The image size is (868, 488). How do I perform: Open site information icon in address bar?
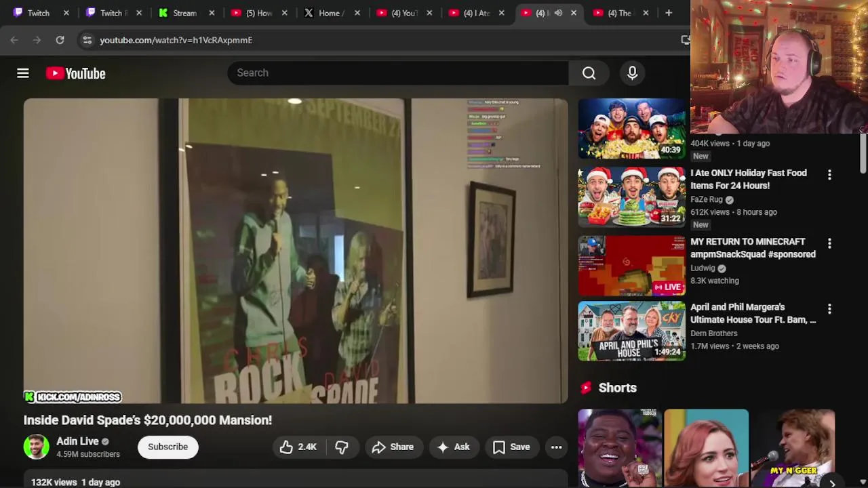pos(87,40)
